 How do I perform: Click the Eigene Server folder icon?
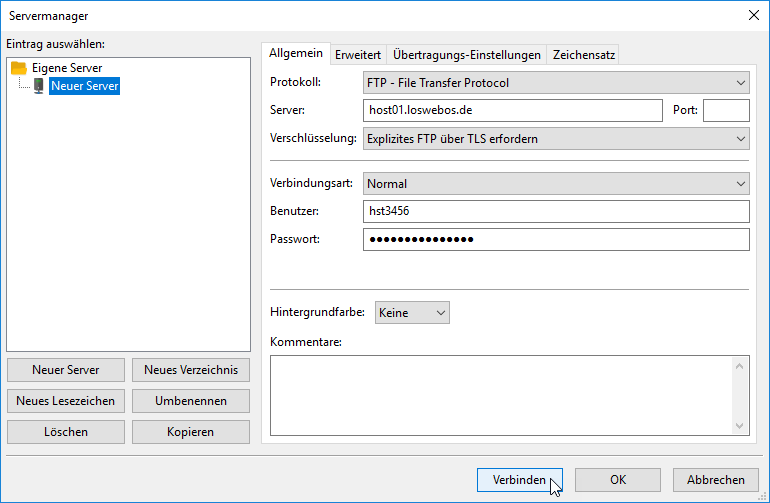click(x=19, y=68)
